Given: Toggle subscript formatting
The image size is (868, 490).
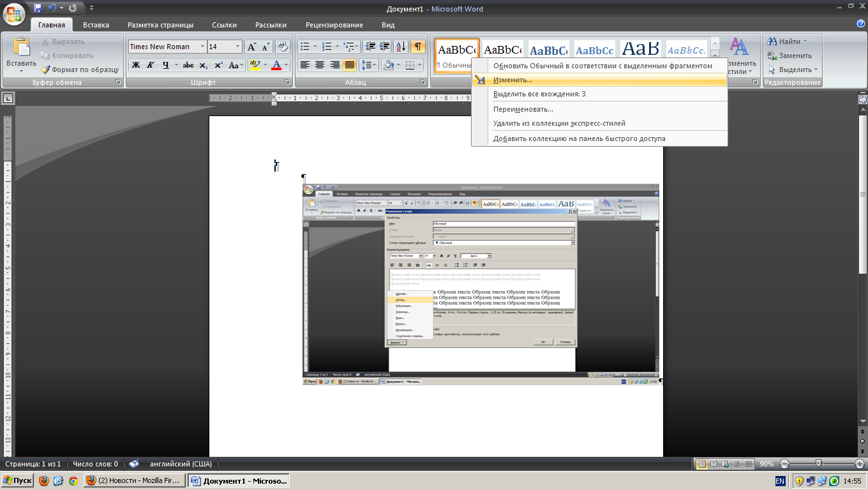Looking at the screenshot, I should 204,65.
